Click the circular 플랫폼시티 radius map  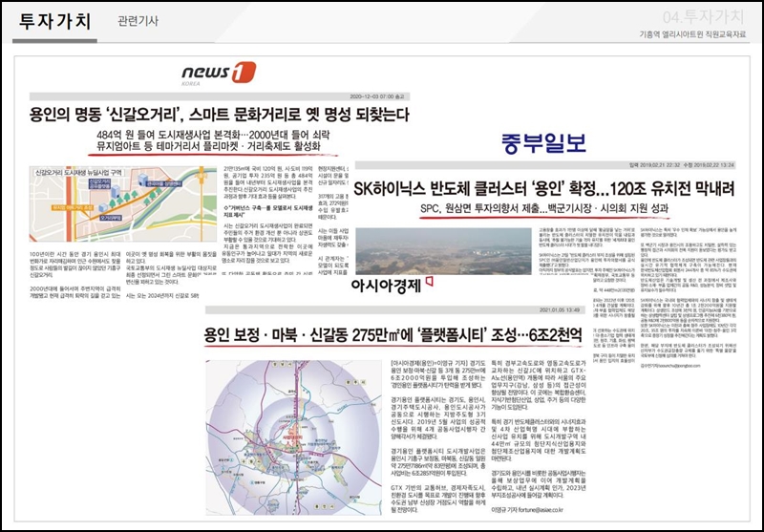click(294, 437)
